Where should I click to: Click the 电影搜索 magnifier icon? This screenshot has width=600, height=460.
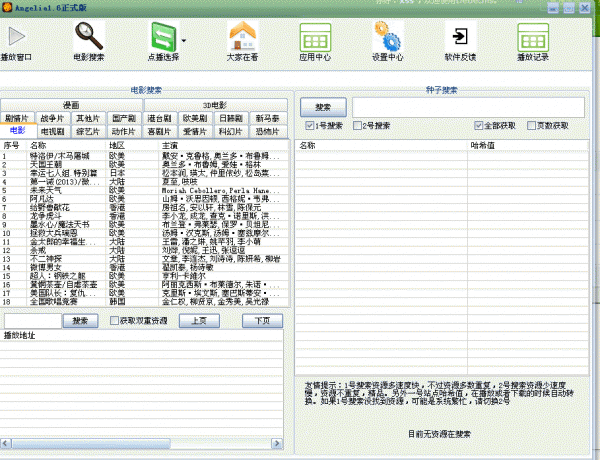[x=89, y=38]
